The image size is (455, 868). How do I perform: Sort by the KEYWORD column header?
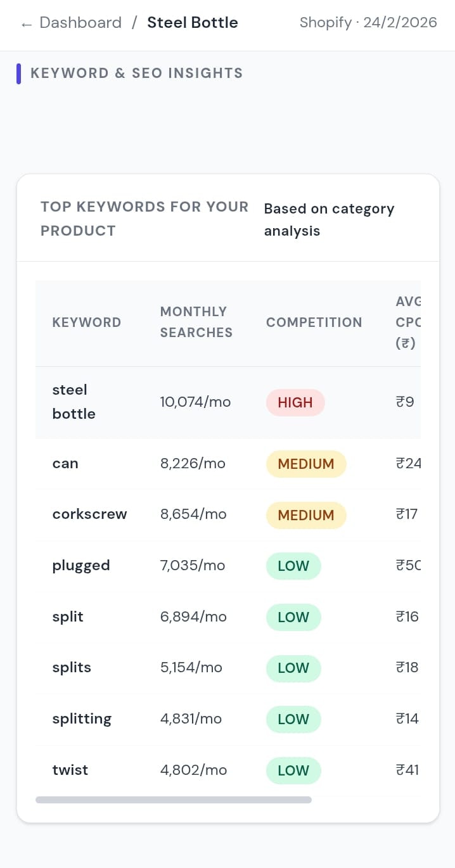point(87,322)
